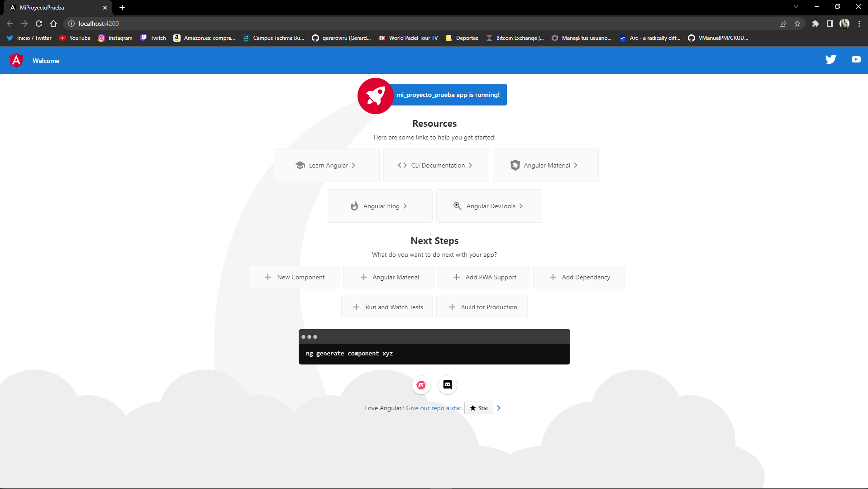
Task: Click the browser profile avatar
Action: pos(844,24)
